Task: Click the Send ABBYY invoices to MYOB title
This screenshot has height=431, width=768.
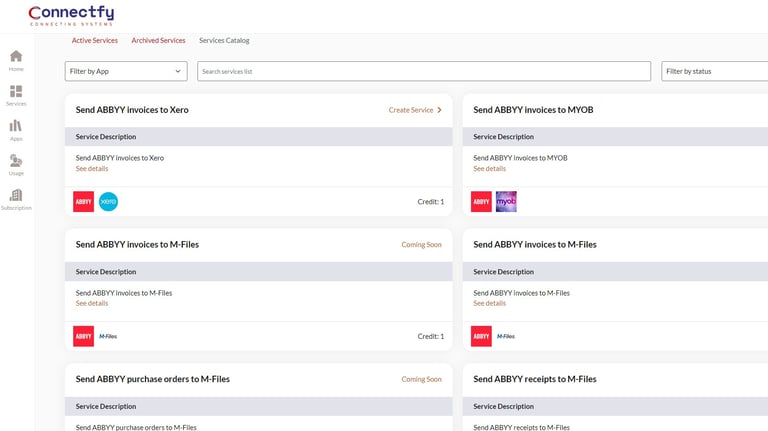Action: point(533,110)
